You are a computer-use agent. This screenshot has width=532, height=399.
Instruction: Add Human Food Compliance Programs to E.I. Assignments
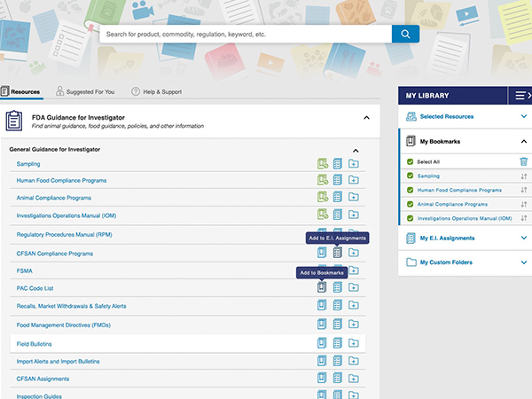click(337, 180)
